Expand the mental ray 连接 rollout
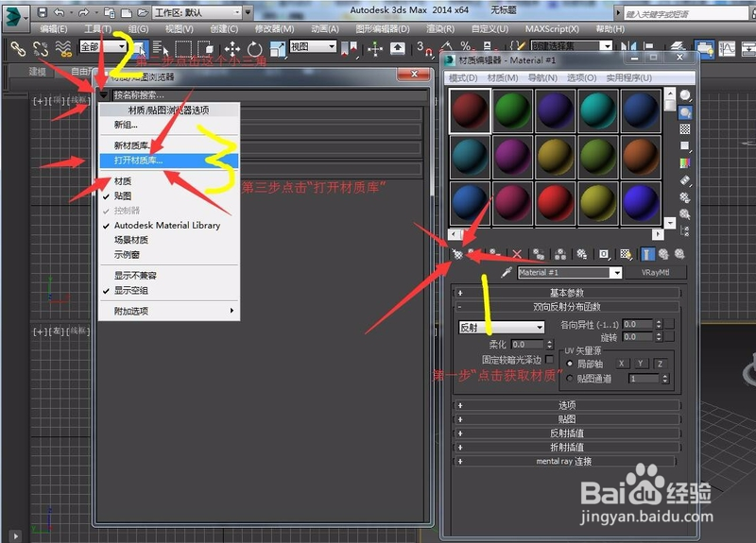The height and width of the screenshot is (543, 756). coord(565,461)
